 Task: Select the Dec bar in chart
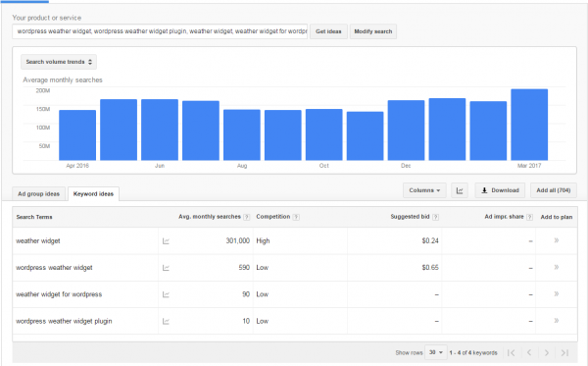(406, 131)
